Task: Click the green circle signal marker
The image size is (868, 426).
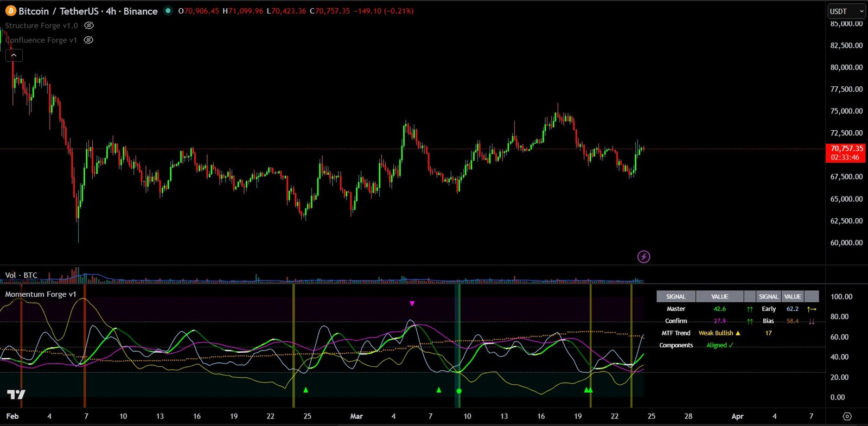Action: 459,391
